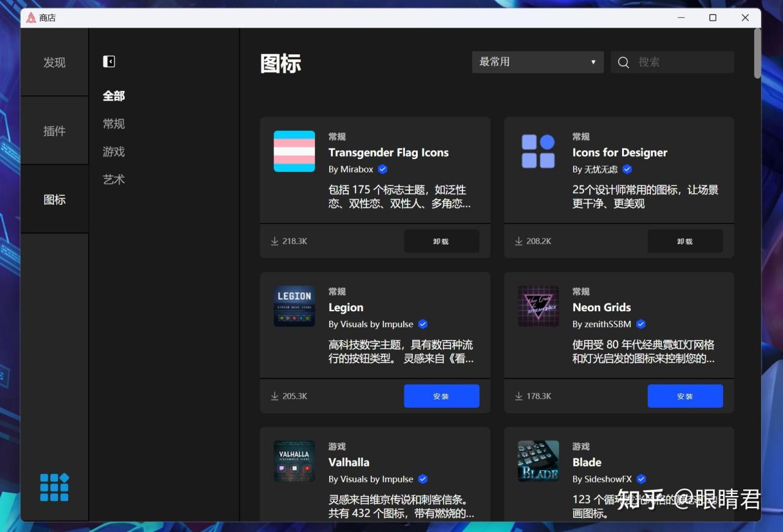Filter by 艺术 category in sidebar
Screen dimensions: 783x532
tap(114, 179)
